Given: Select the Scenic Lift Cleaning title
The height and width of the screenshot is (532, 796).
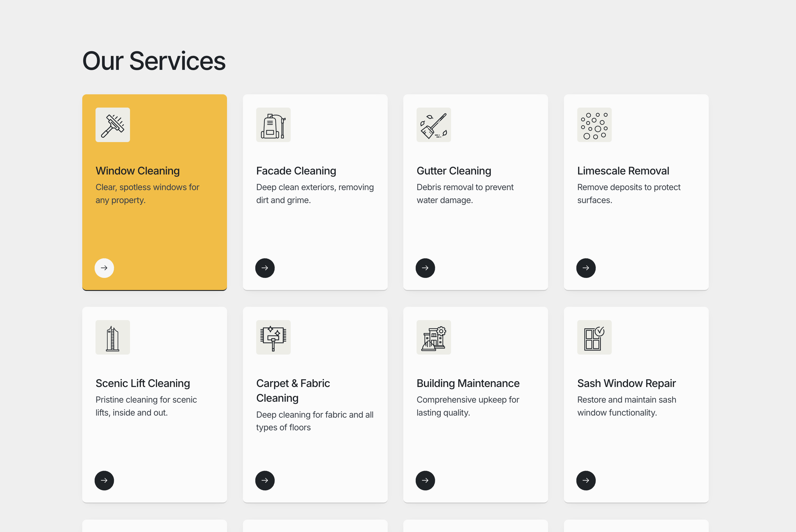Looking at the screenshot, I should point(142,383).
